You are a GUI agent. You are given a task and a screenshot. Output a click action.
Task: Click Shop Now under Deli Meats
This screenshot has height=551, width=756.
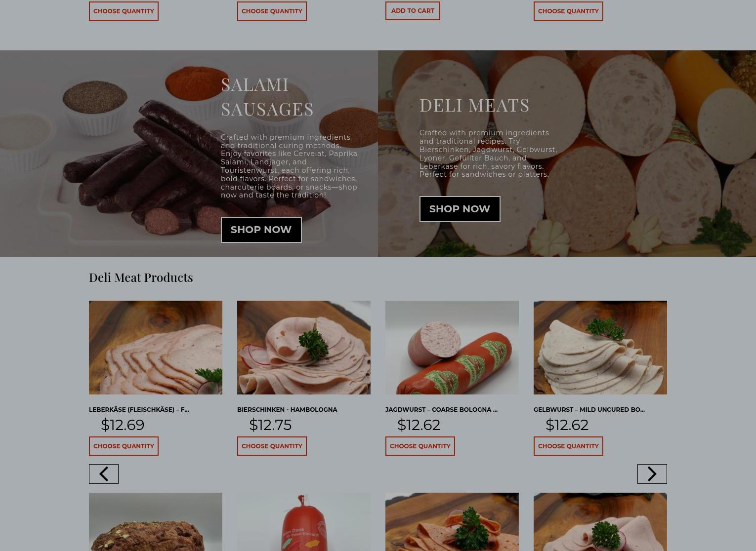[x=460, y=209]
